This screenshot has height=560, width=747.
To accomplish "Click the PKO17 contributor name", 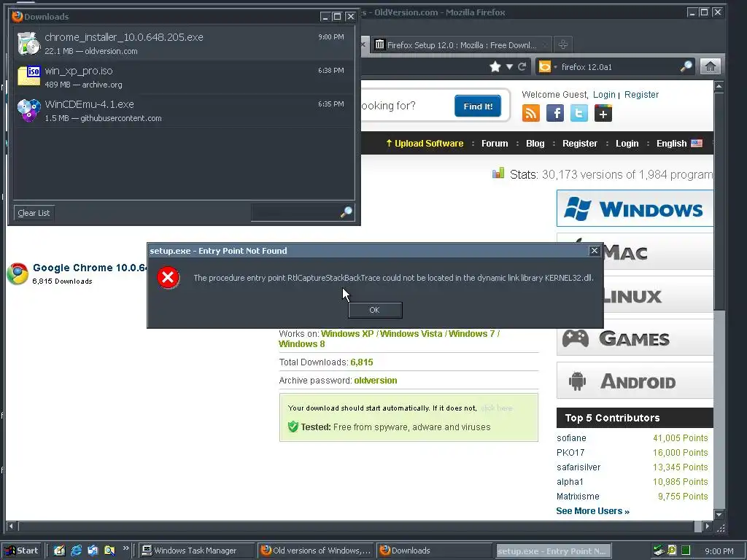I will pos(570,452).
